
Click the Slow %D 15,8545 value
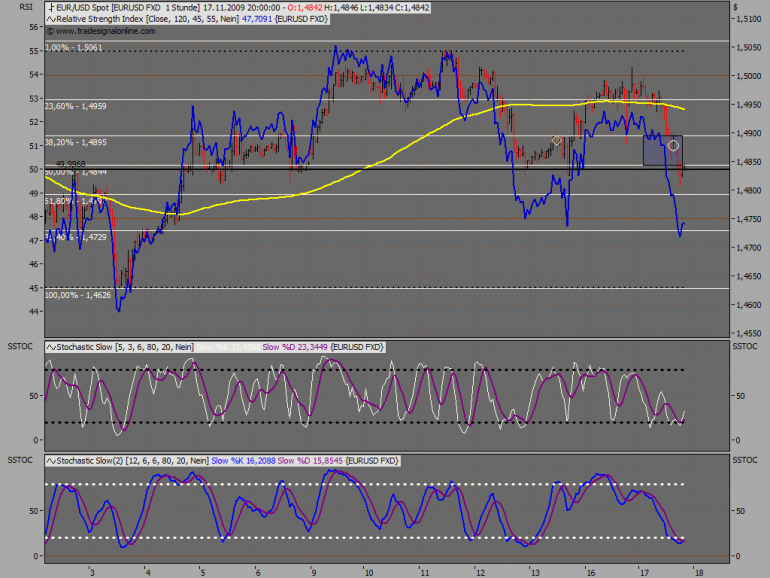click(310, 461)
